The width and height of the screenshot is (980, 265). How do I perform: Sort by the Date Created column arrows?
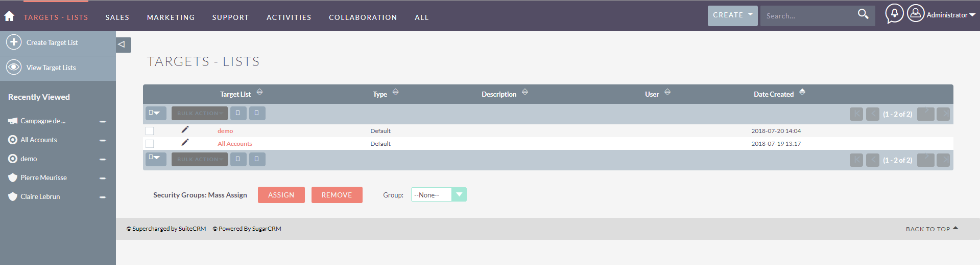pyautogui.click(x=802, y=93)
